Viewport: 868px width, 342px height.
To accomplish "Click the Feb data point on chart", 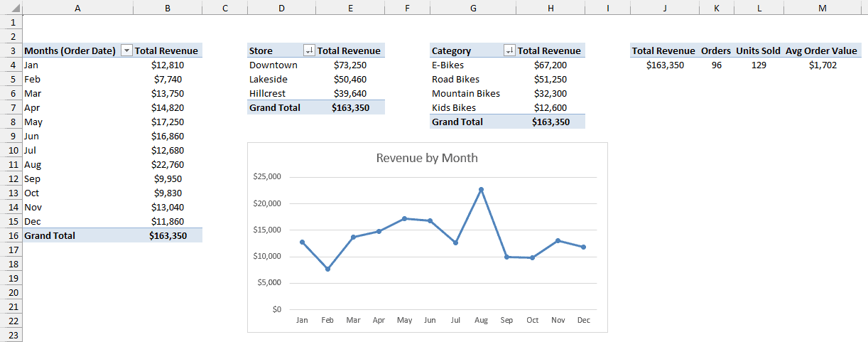I will click(327, 269).
